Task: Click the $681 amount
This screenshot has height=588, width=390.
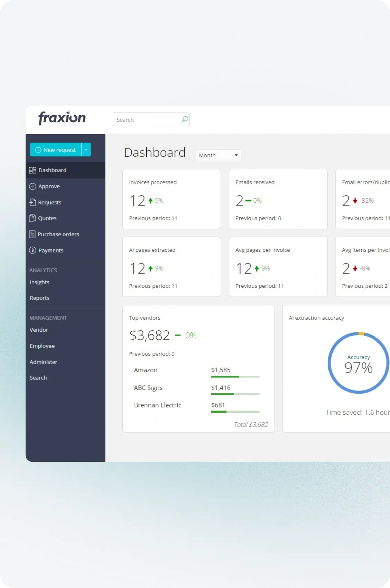Action: 218,405
